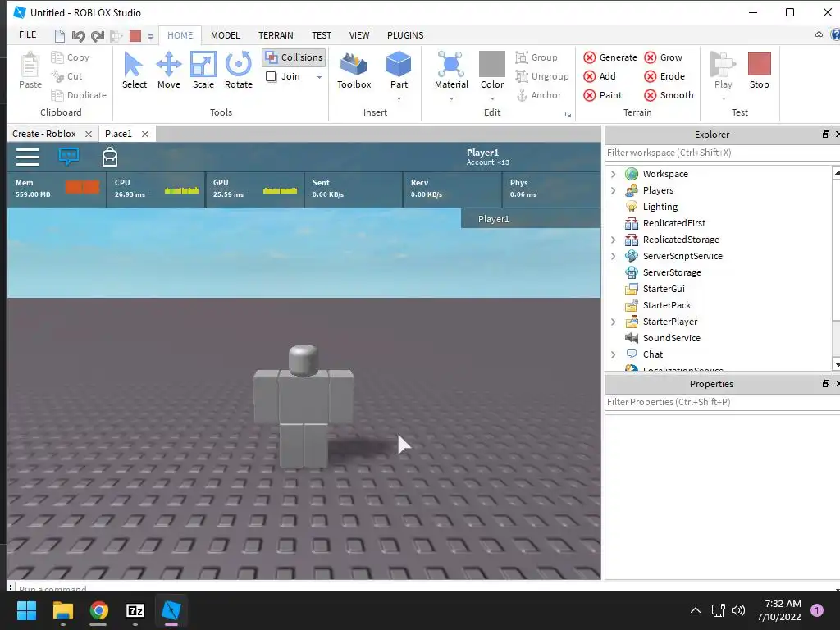
Task: Click the Cut command
Action: click(x=66, y=76)
